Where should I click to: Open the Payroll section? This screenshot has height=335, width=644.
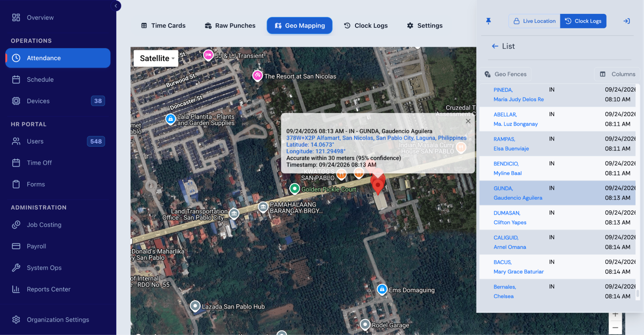click(x=58, y=246)
